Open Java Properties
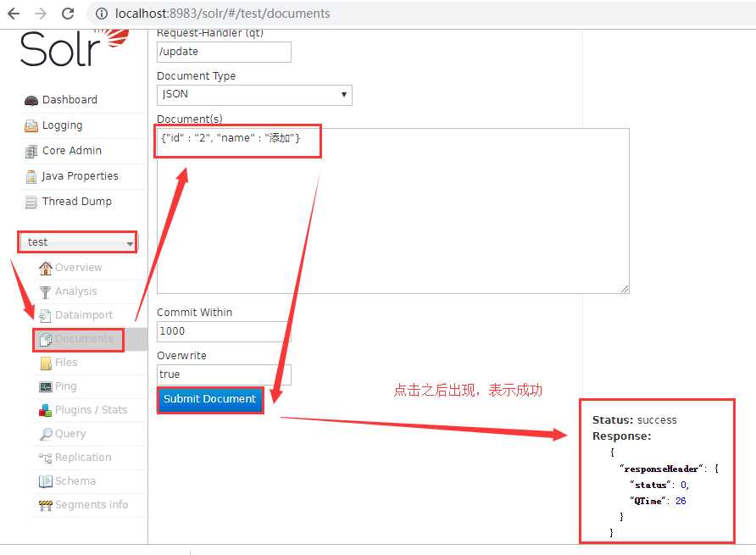 tap(80, 176)
